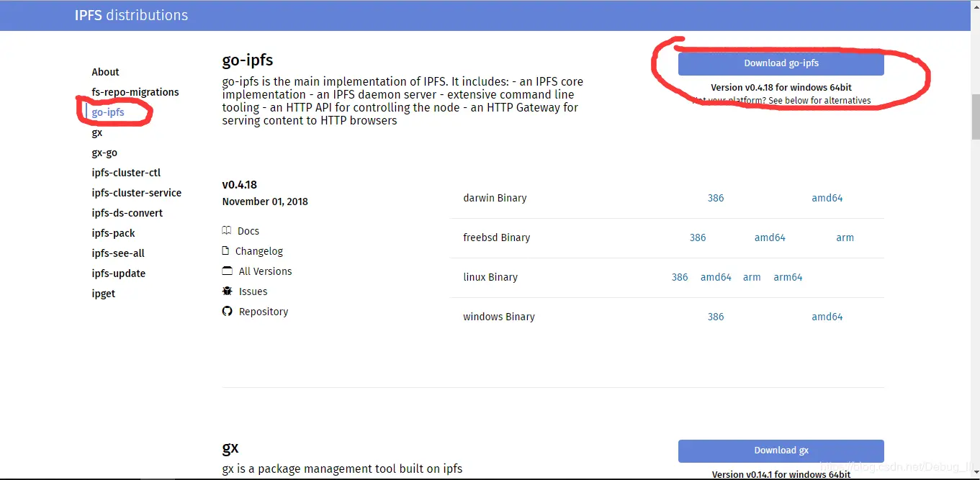Image resolution: width=980 pixels, height=480 pixels.
Task: Click the freebsd Binary row label
Action: (497, 237)
